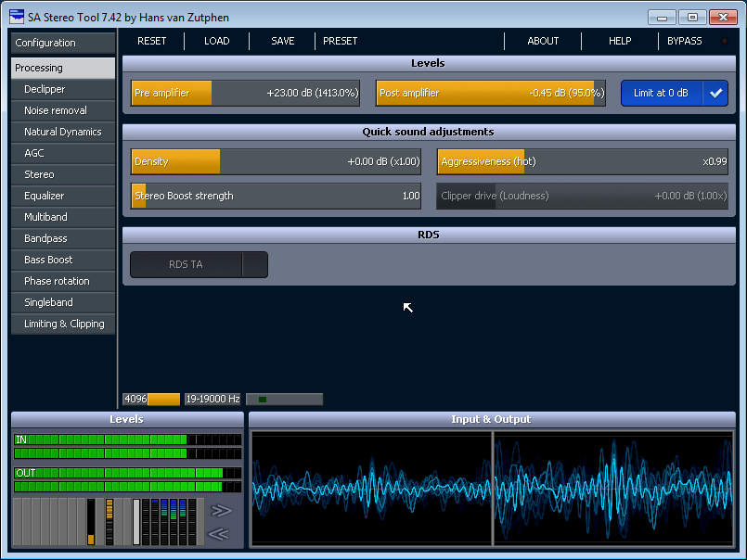Click the LOAD button
This screenshot has height=560, width=747.
[217, 41]
